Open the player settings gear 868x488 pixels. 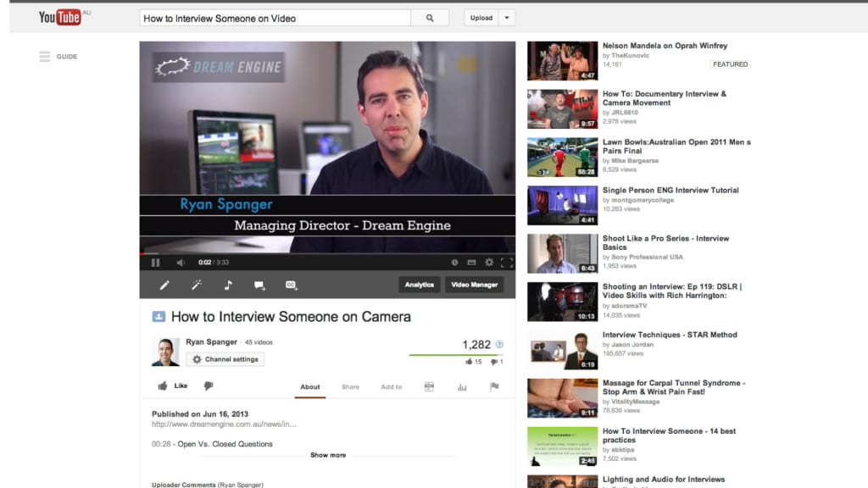click(489, 263)
